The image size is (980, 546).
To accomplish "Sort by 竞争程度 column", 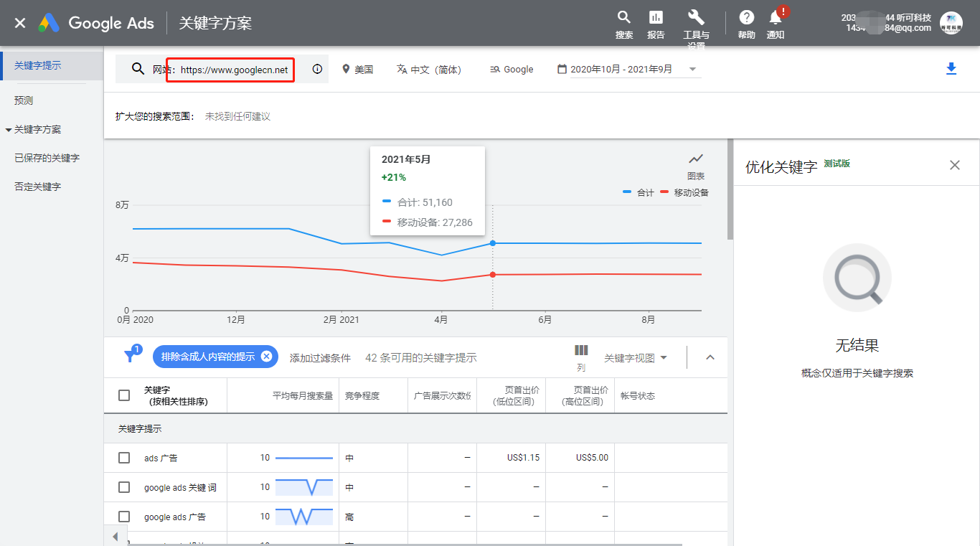I will pyautogui.click(x=362, y=395).
